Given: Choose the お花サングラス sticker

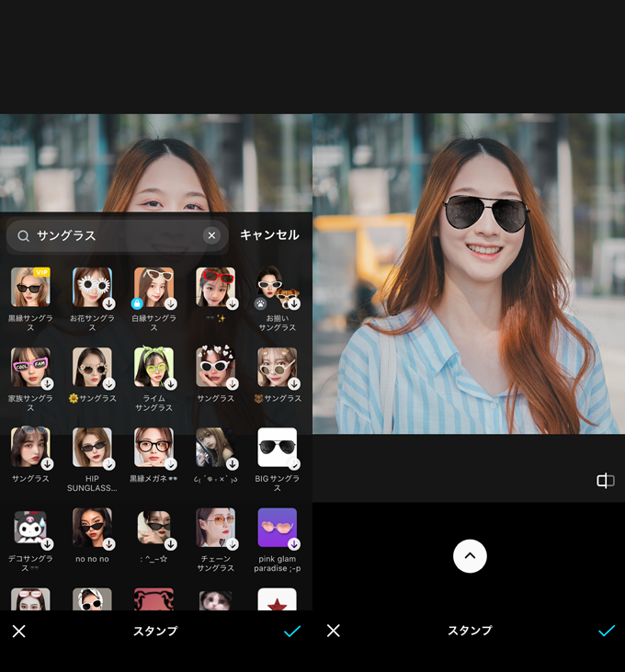Looking at the screenshot, I should tap(92, 288).
